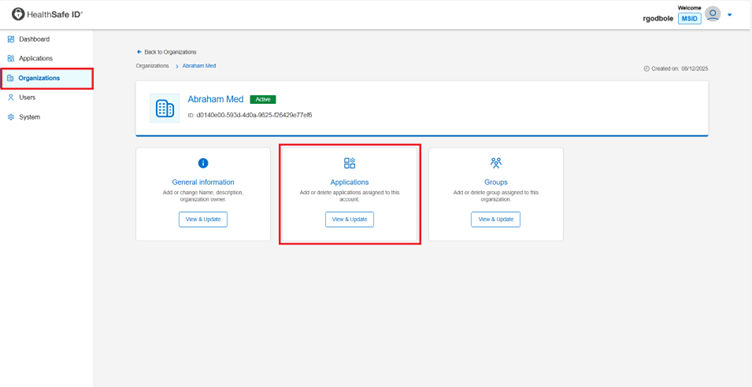Click the Organizations sidebar icon
The height and width of the screenshot is (387, 752).
pos(11,78)
